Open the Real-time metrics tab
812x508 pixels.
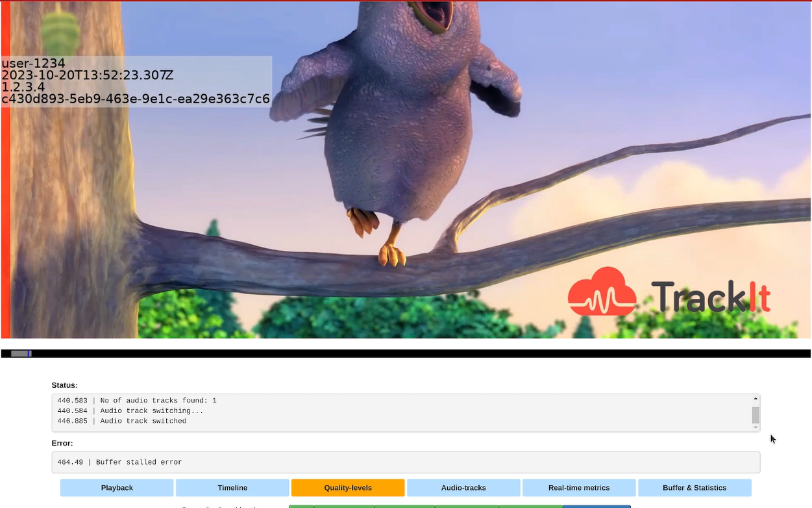[x=578, y=487]
